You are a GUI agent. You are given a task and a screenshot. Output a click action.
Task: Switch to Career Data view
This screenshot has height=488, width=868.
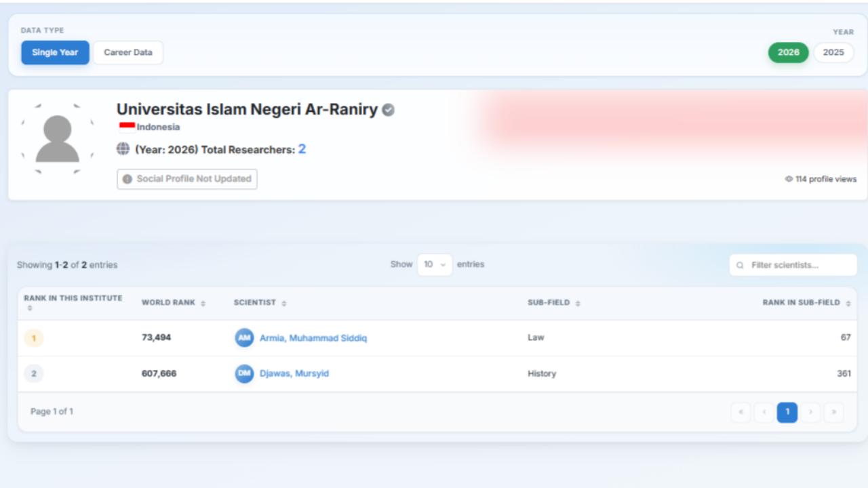pyautogui.click(x=128, y=52)
